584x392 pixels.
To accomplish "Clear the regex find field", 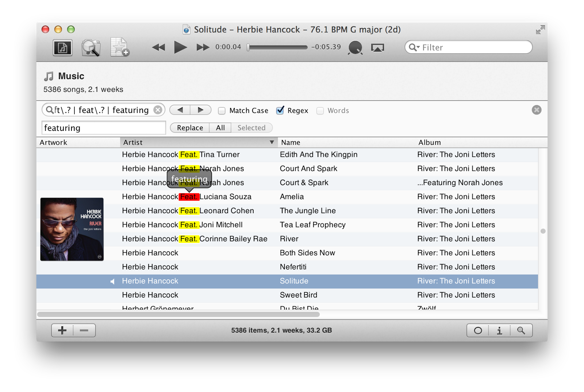I will pyautogui.click(x=158, y=110).
